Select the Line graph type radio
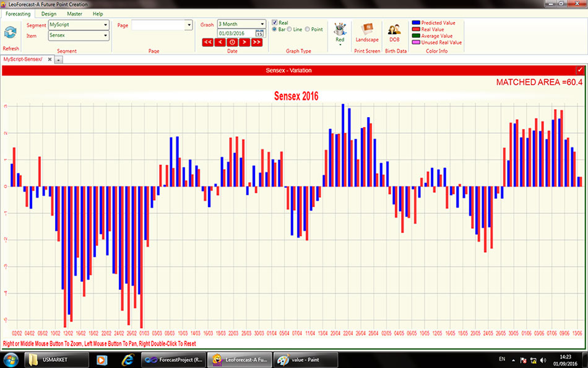 click(x=290, y=29)
